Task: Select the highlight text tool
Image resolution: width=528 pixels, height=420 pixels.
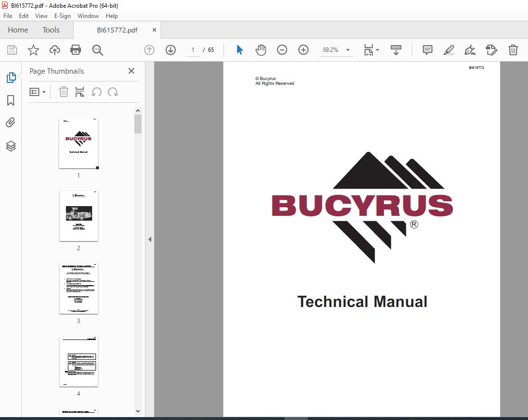Action: [449, 50]
